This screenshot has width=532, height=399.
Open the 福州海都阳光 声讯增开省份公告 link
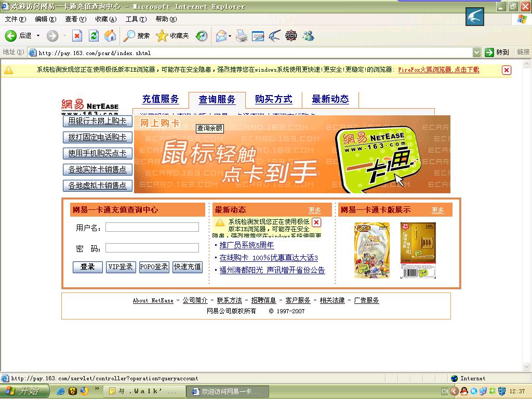coord(272,270)
